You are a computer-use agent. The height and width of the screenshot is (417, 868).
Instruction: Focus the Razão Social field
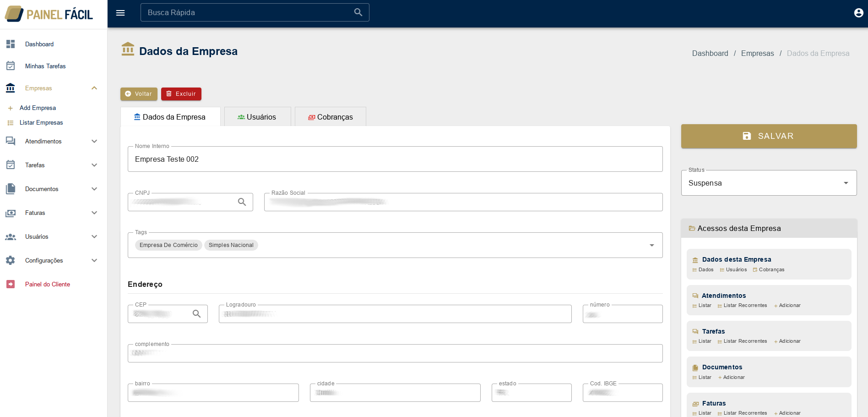coord(463,202)
